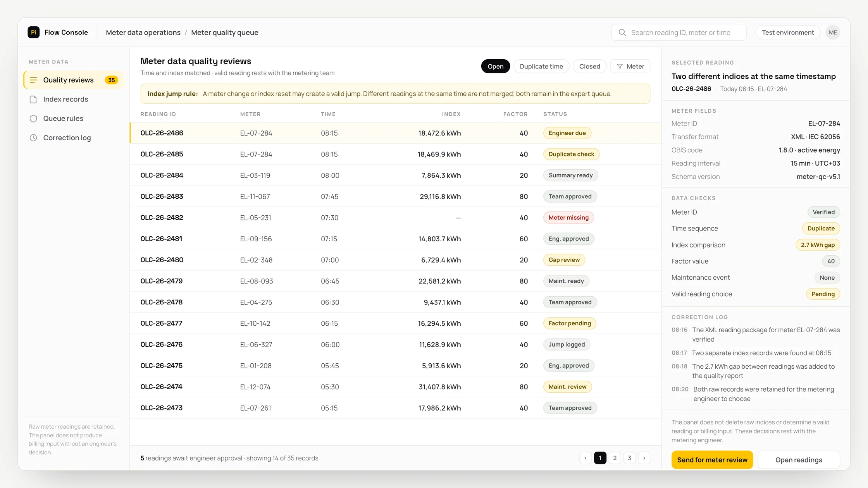
Task: Click the Correction log clock icon
Action: 33,138
